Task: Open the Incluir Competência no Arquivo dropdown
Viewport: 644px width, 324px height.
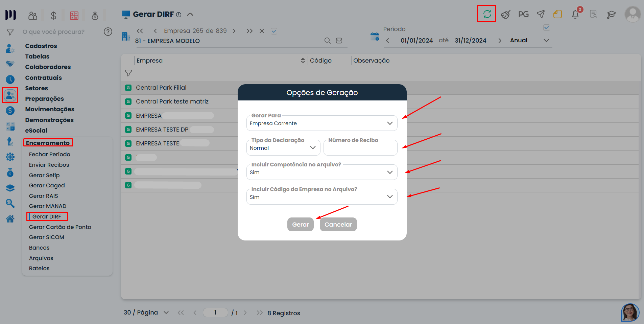Action: tap(322, 172)
